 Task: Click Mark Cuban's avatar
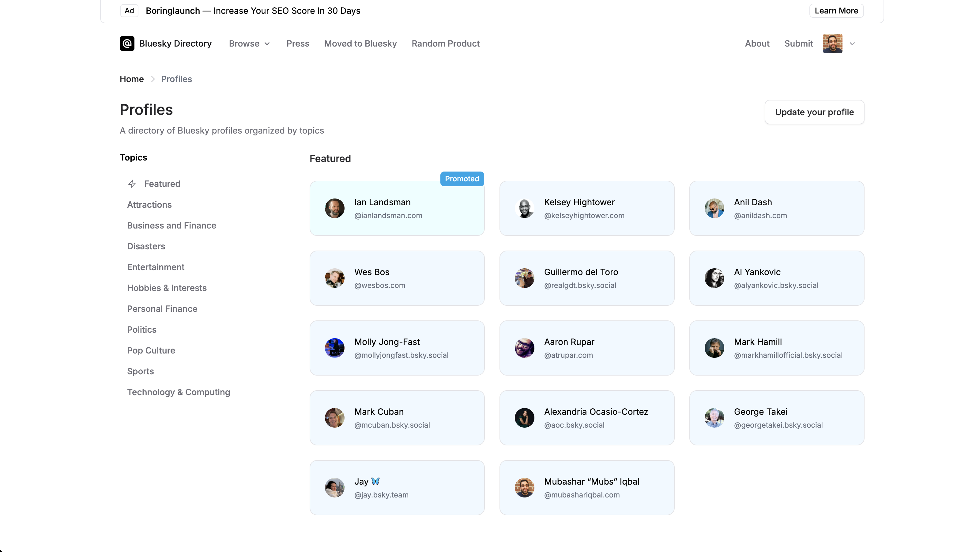tap(335, 418)
